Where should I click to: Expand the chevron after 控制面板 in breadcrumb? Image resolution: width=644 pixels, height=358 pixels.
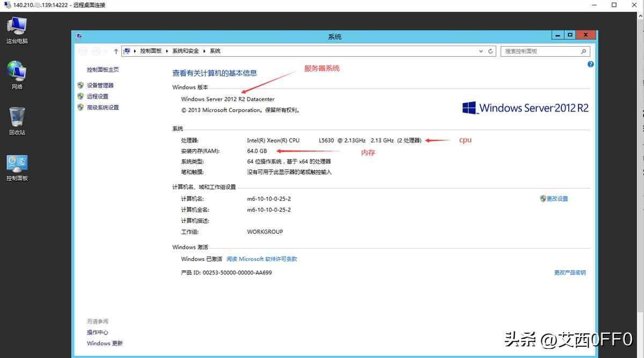click(166, 51)
